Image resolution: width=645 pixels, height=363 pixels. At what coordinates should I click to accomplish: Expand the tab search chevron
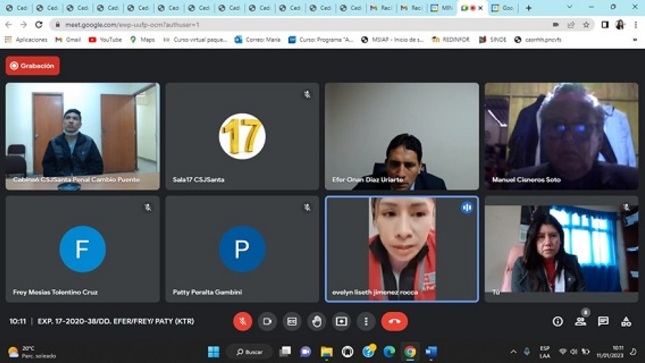tap(569, 7)
